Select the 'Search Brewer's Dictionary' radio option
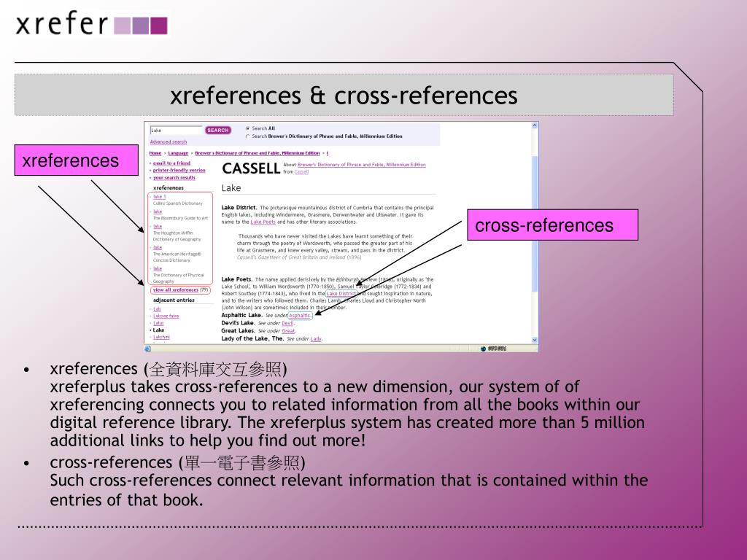Image resolution: width=747 pixels, height=560 pixels. coord(248,136)
